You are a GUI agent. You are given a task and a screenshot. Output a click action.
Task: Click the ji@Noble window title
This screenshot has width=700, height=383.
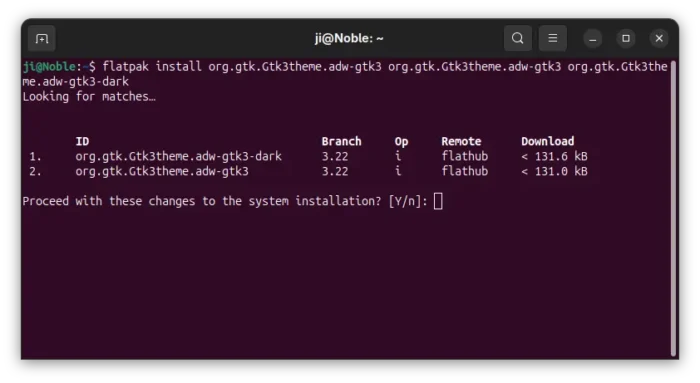[349, 39]
